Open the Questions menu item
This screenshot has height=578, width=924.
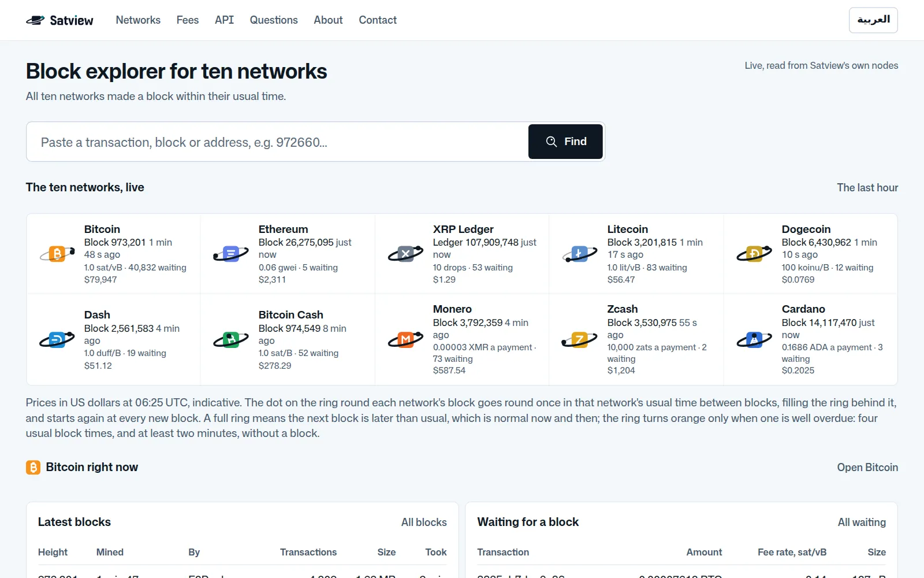274,20
